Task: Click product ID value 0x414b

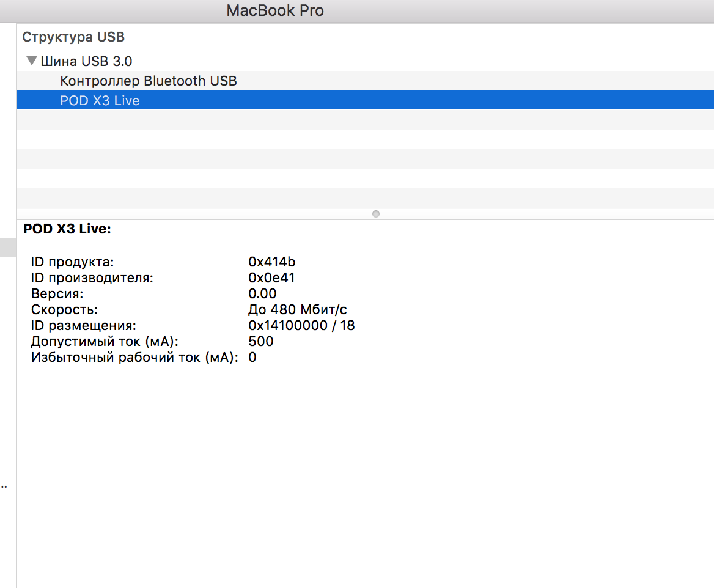Action: [272, 262]
